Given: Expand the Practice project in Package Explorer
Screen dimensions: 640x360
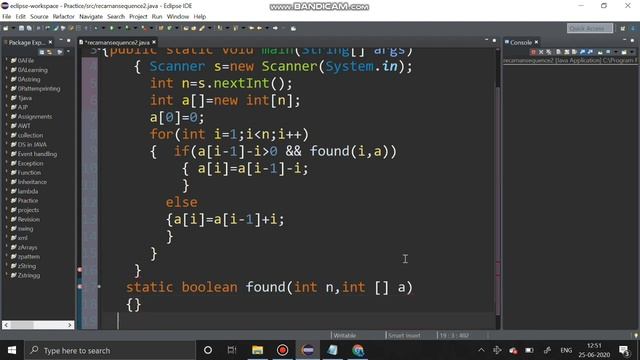Looking at the screenshot, I should [x=7, y=200].
